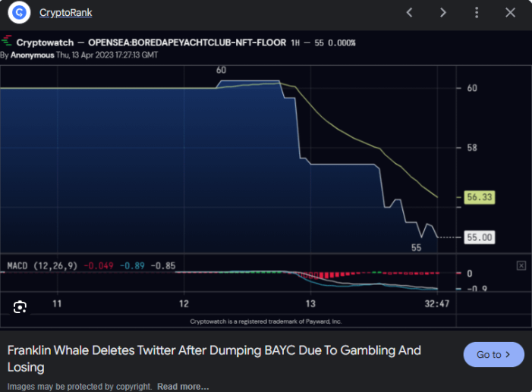Click the 'Images may be protected by copyright' text

(x=80, y=387)
